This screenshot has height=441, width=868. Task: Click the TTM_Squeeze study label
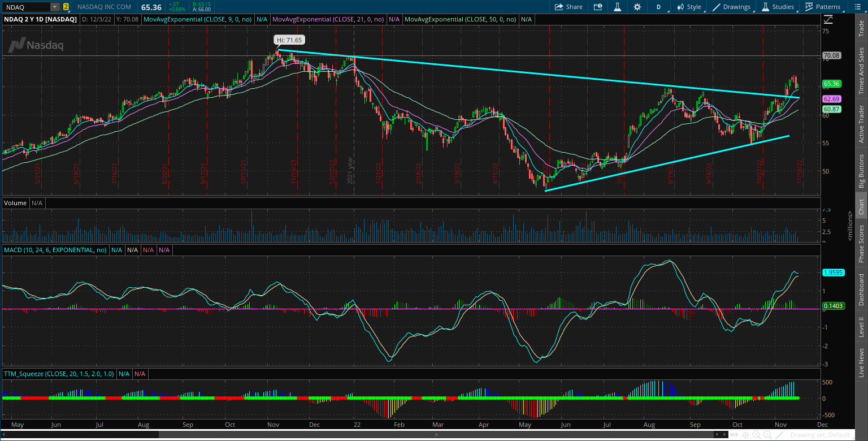(x=59, y=374)
